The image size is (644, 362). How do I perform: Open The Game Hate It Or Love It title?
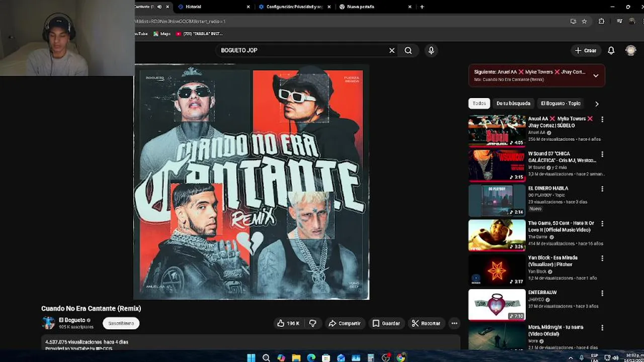(x=561, y=226)
